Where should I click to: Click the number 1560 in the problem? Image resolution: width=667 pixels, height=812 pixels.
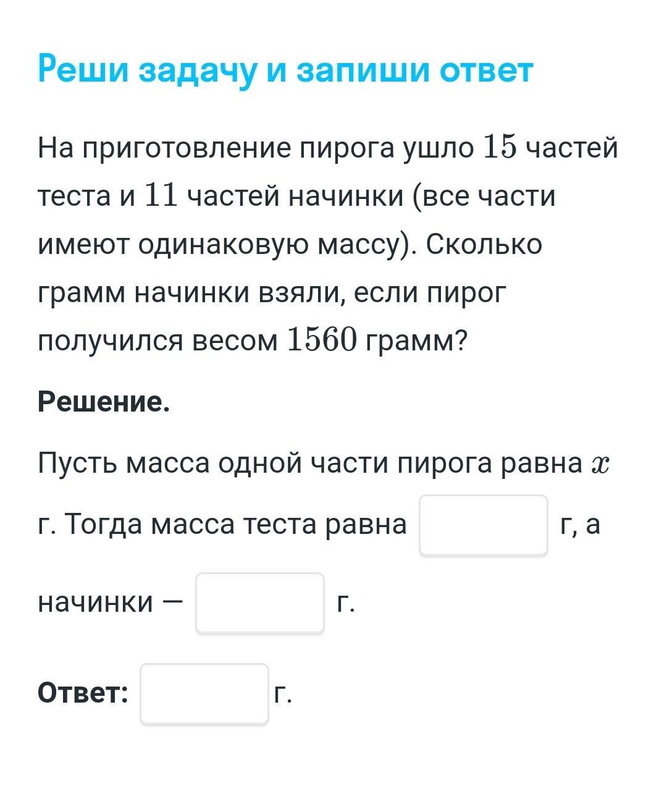point(322,340)
